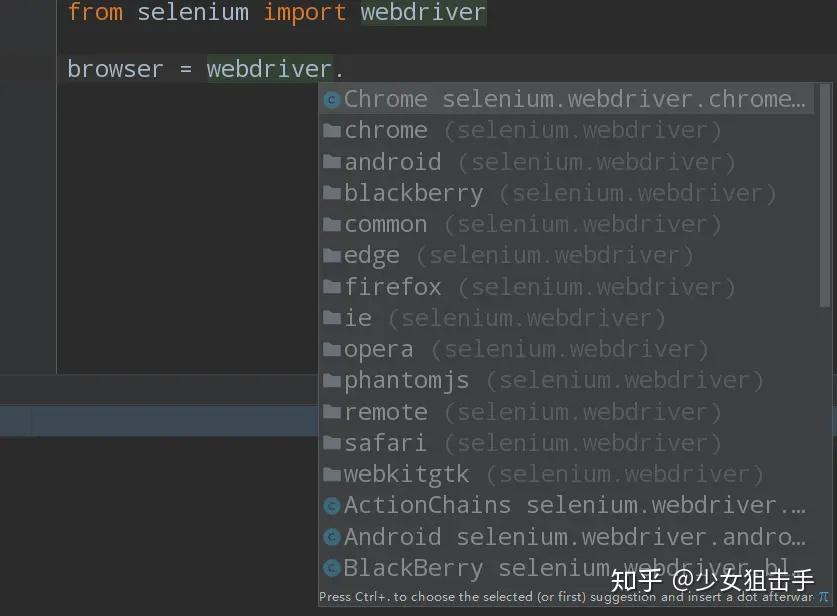This screenshot has width=837, height=616.
Task: Click folder icon next to firefox package
Action: [332, 287]
